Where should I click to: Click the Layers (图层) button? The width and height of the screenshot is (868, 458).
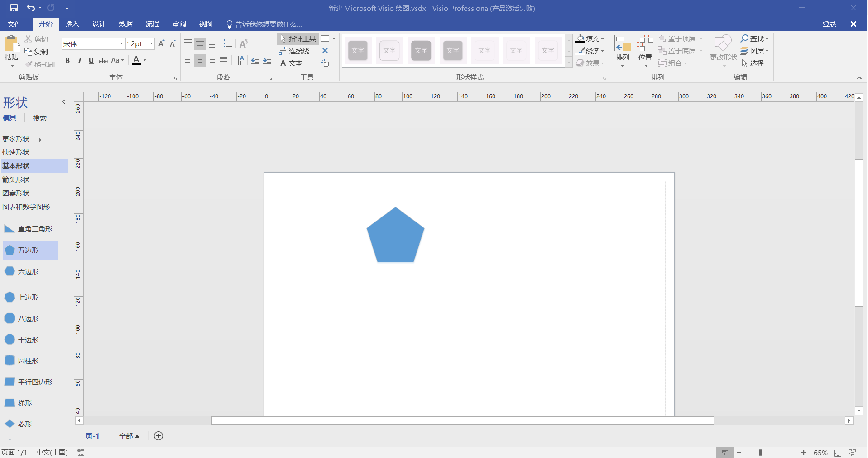755,51
